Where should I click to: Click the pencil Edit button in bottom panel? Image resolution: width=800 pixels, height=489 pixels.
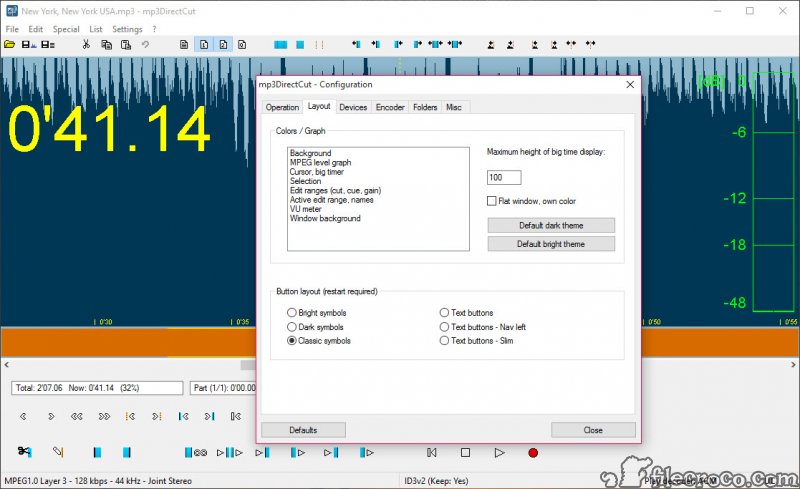tap(58, 451)
